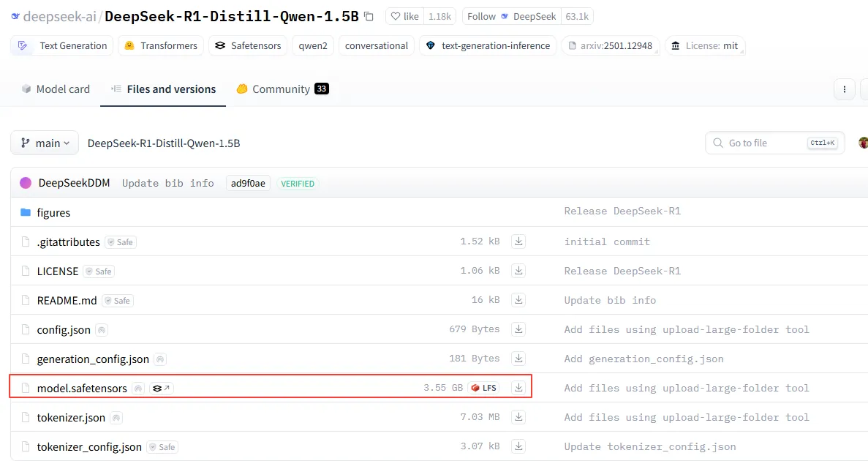The width and height of the screenshot is (868, 461).
Task: Click the scan status icon beside config.json
Action: tap(102, 330)
